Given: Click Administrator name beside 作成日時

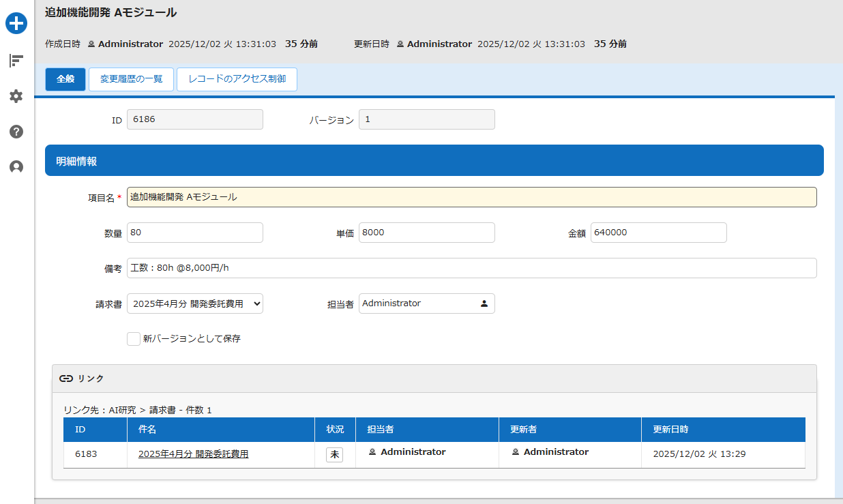Looking at the screenshot, I should tap(130, 44).
